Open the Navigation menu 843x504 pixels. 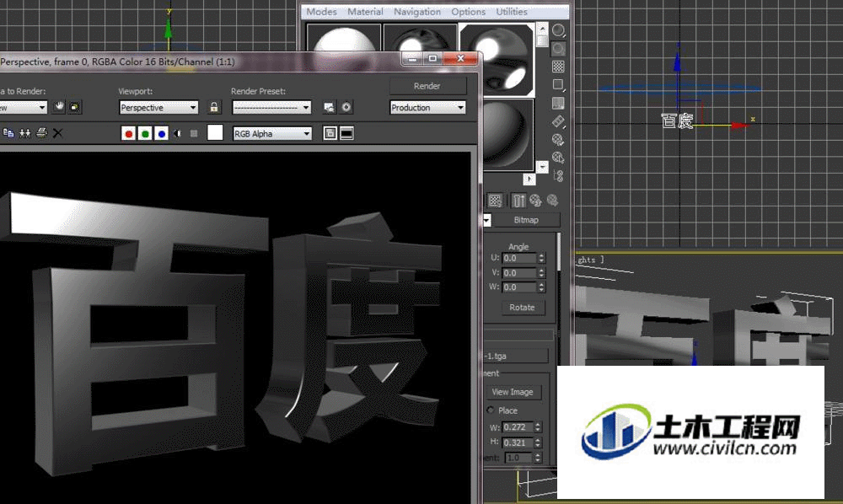tap(417, 11)
